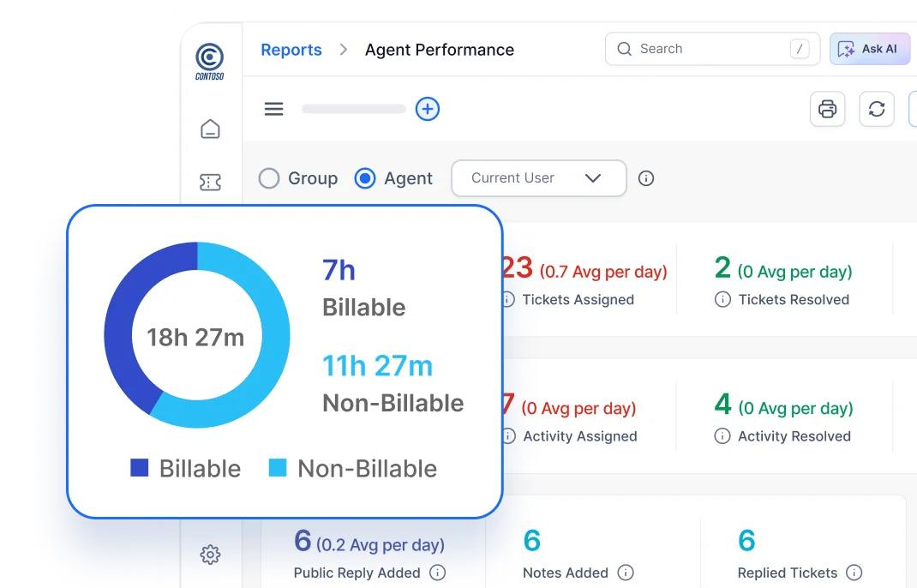Click the settings gear in the sidebar
Screen dimensions: 917x588
point(210,555)
